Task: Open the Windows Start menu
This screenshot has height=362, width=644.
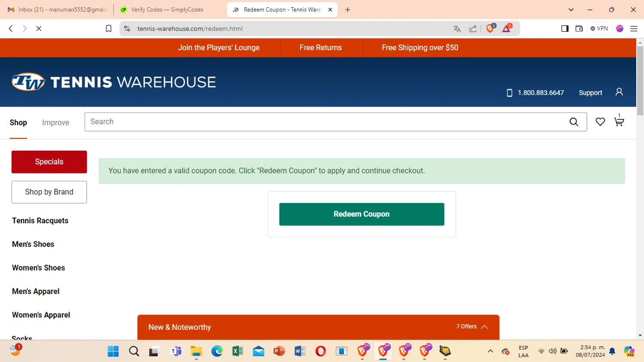Action: pyautogui.click(x=113, y=351)
